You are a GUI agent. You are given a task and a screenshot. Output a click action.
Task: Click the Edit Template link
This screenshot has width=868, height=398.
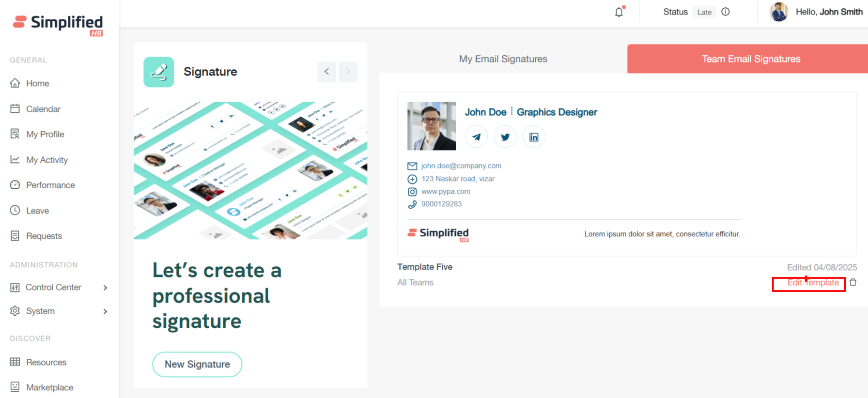pos(812,283)
